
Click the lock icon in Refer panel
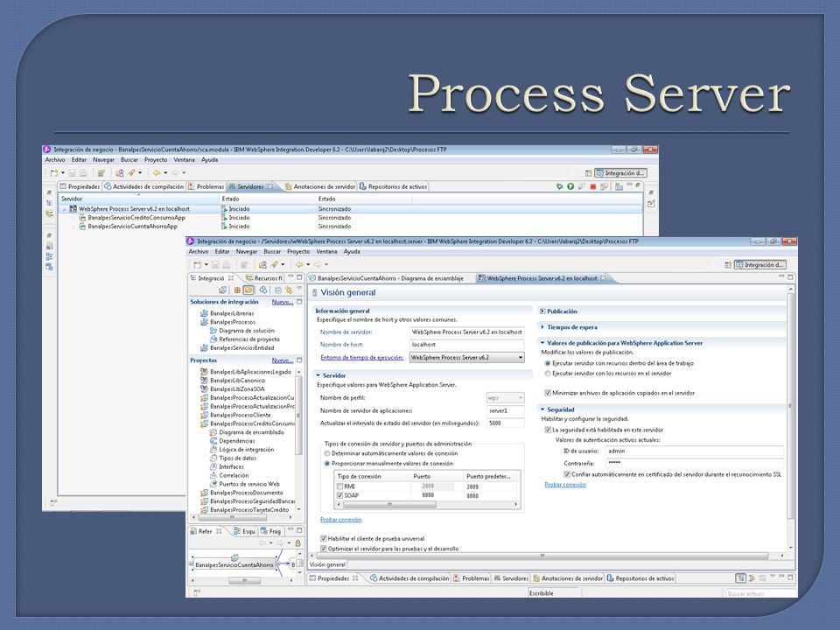(297, 543)
